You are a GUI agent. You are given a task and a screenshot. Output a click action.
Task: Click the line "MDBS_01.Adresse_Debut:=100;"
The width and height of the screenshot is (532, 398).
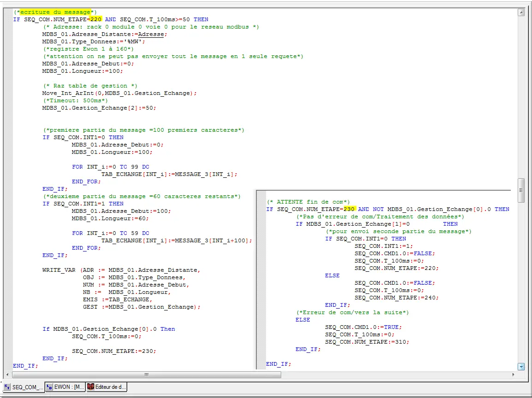121,211
